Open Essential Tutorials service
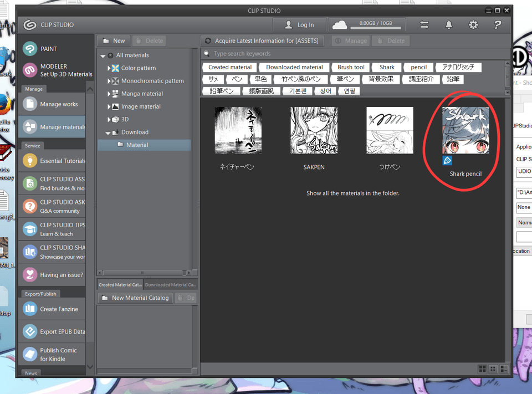Image resolution: width=532 pixels, height=394 pixels. pos(52,161)
